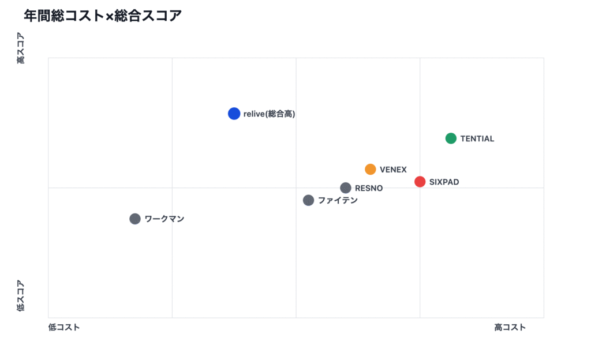Click the 低スコア axis label

tap(21, 296)
